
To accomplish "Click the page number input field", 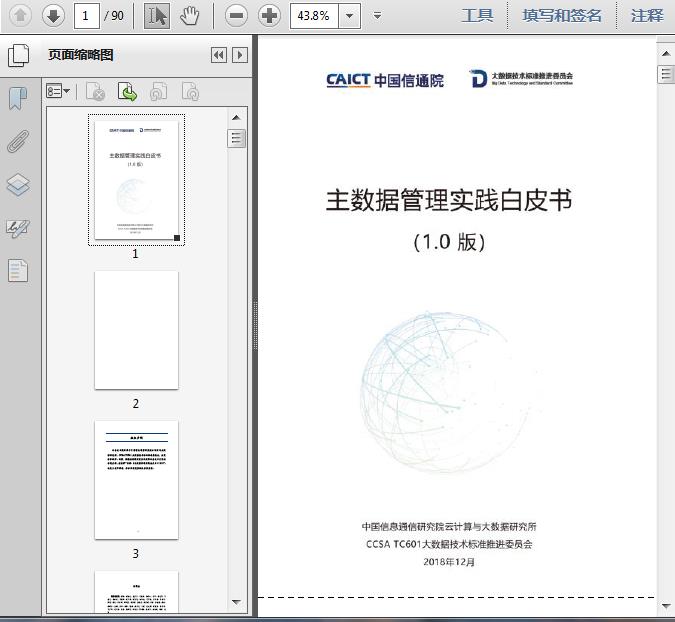I will (x=87, y=16).
